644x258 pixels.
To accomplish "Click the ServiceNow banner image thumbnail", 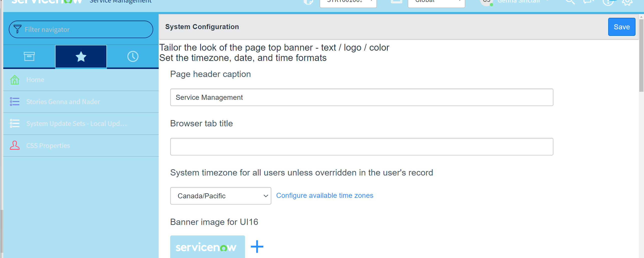I will 207,247.
